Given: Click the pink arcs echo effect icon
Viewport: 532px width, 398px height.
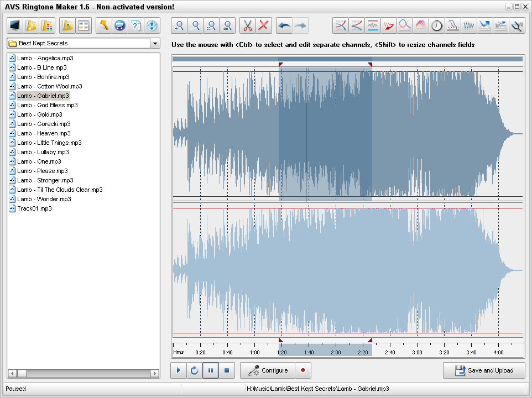Looking at the screenshot, I should pos(421,25).
